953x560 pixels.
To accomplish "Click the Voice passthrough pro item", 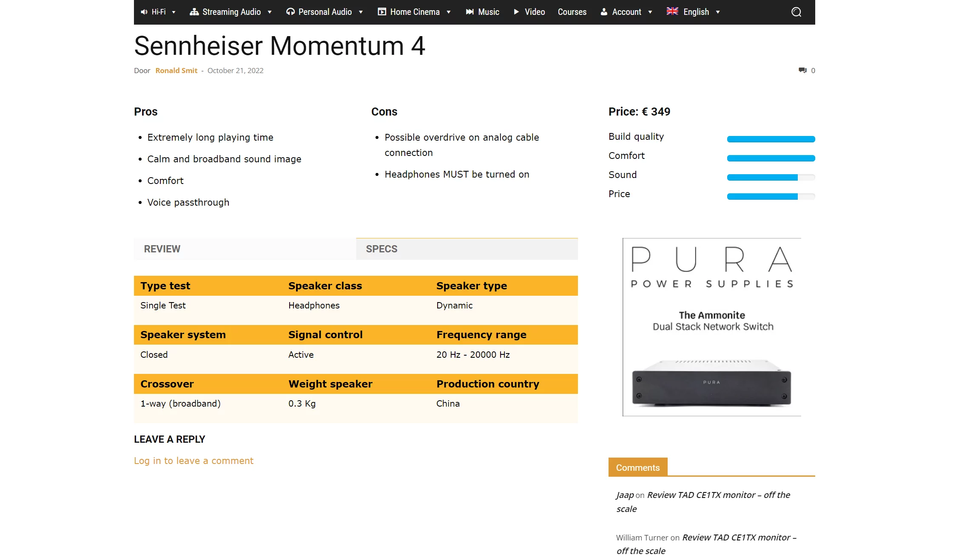I will tap(188, 202).
